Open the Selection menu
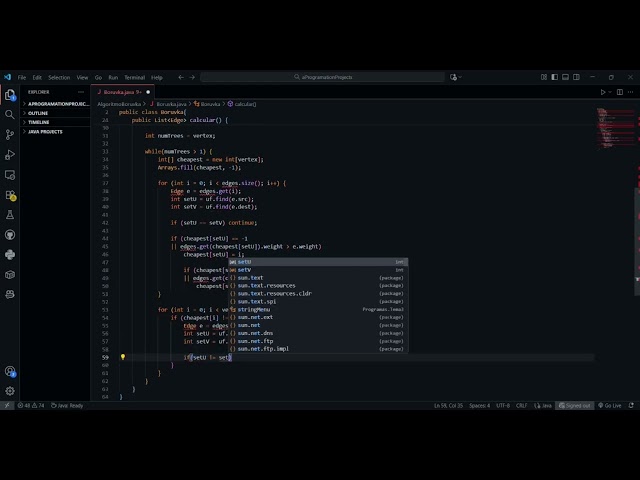The height and width of the screenshot is (480, 640). [x=59, y=78]
